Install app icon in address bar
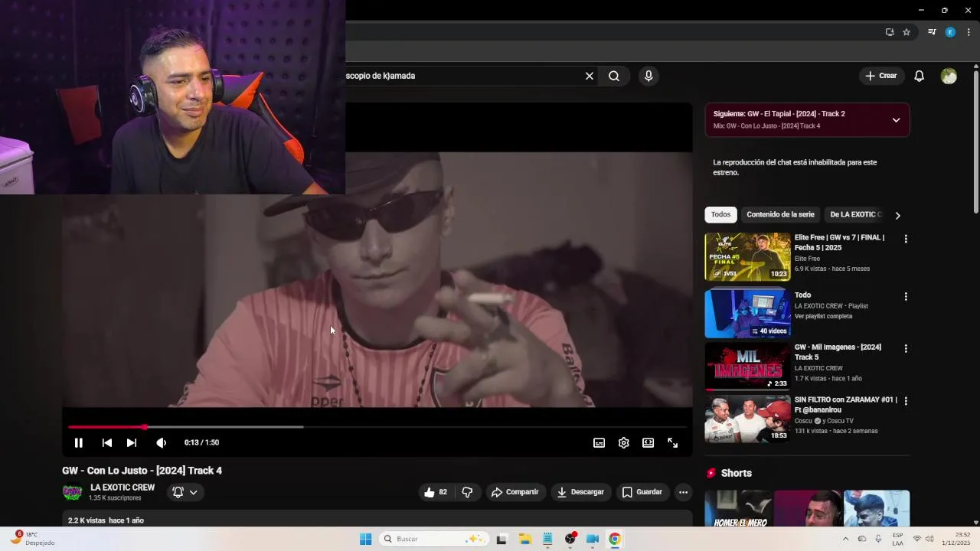This screenshot has height=551, width=980. coord(890,32)
